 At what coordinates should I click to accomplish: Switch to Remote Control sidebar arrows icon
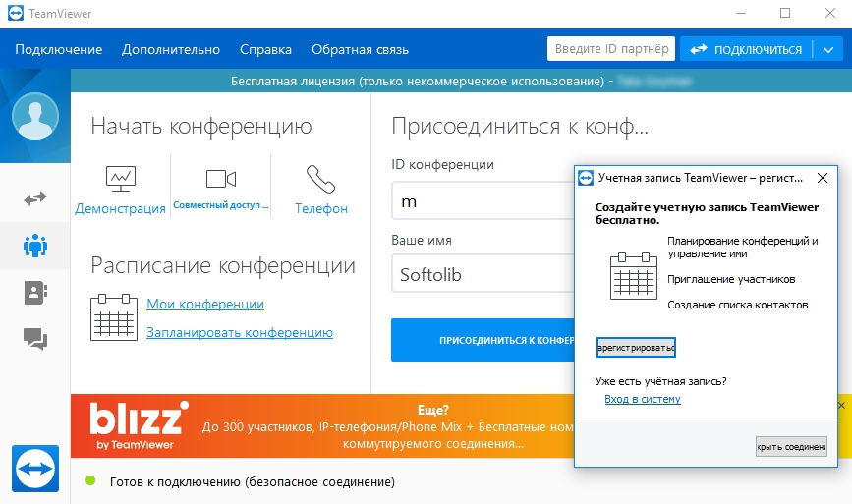point(35,198)
